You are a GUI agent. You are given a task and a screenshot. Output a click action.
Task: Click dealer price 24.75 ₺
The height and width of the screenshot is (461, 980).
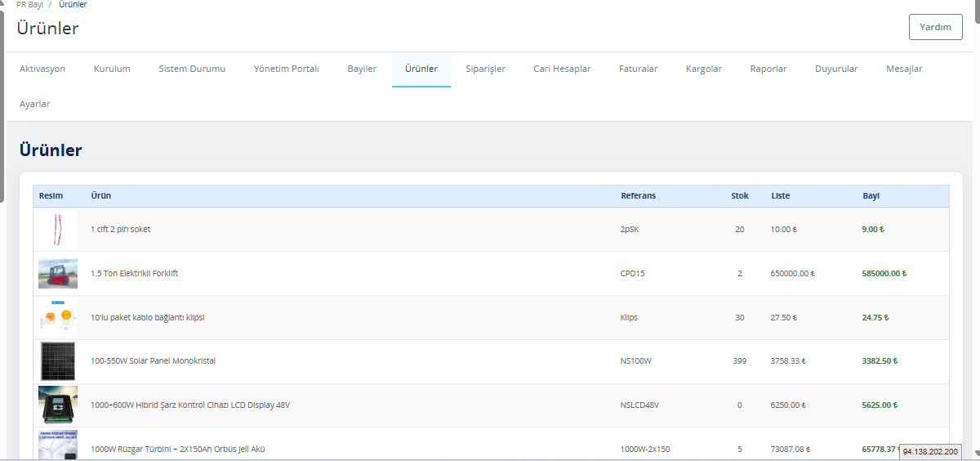click(x=875, y=317)
